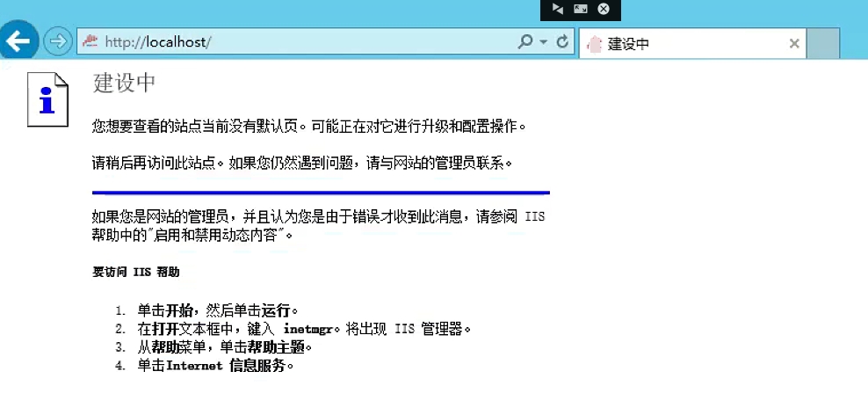The height and width of the screenshot is (408, 868).
Task: Close the remote session toolbar with X
Action: [x=604, y=9]
